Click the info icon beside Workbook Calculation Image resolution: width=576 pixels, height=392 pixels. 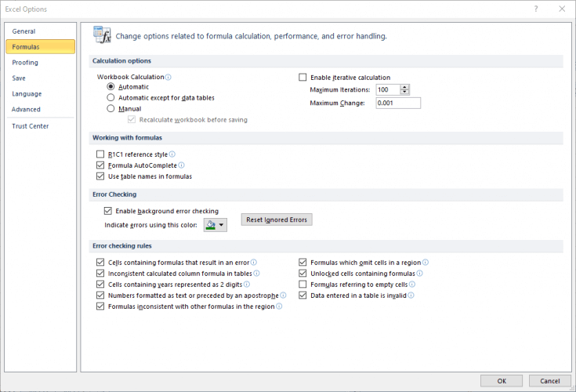tap(168, 77)
